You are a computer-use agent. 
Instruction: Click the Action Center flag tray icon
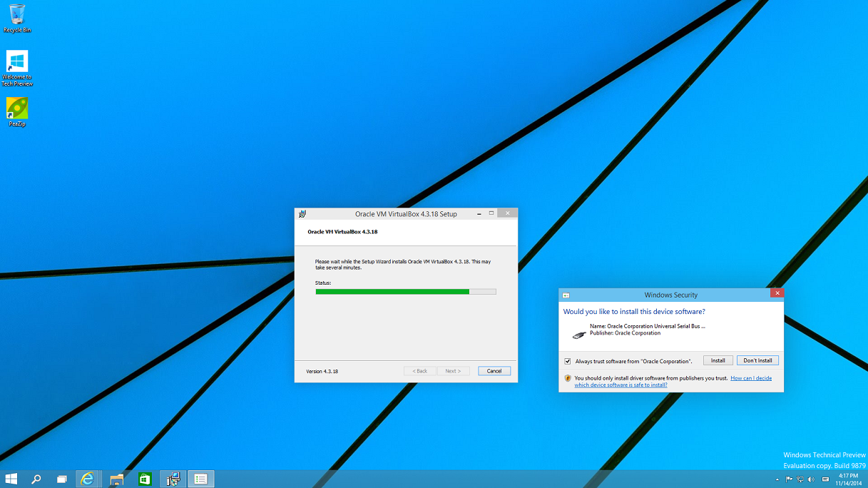[789, 479]
